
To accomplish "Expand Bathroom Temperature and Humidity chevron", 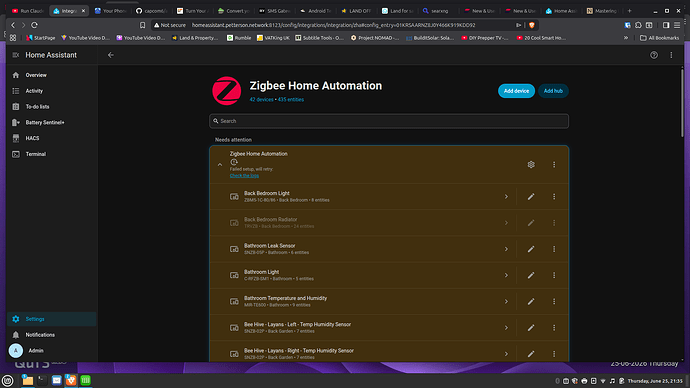I will point(506,302).
